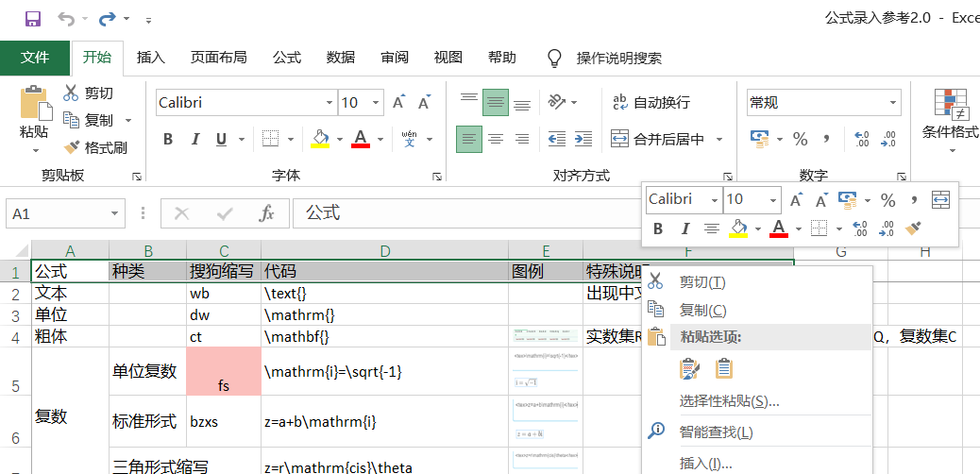The height and width of the screenshot is (474, 980).
Task: Open the 剪贴板 dialog launcher
Action: point(137,178)
